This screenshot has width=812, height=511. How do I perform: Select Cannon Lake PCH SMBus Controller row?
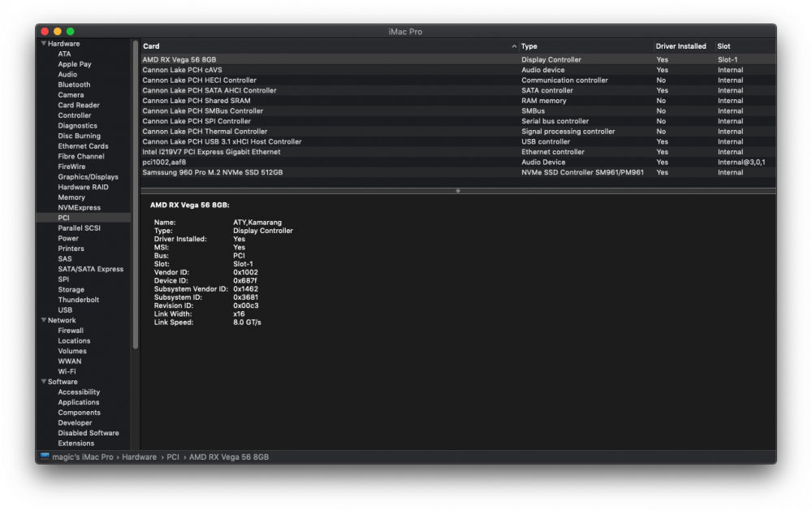[x=458, y=111]
